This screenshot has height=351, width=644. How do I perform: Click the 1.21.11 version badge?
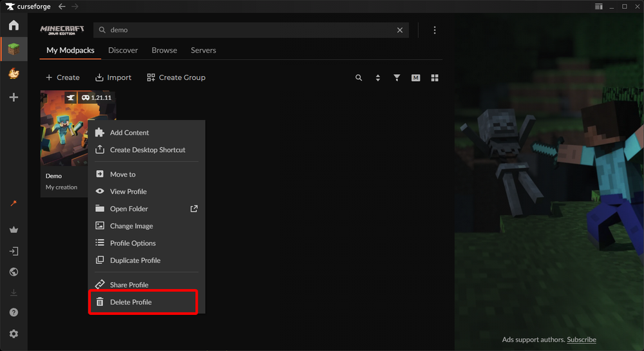coord(97,98)
